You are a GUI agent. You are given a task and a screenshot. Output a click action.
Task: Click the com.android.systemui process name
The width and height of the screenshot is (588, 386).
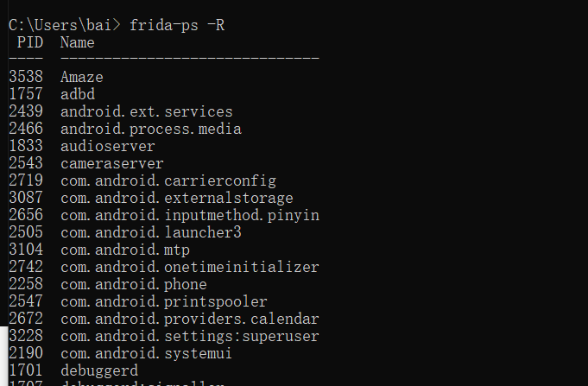point(146,353)
